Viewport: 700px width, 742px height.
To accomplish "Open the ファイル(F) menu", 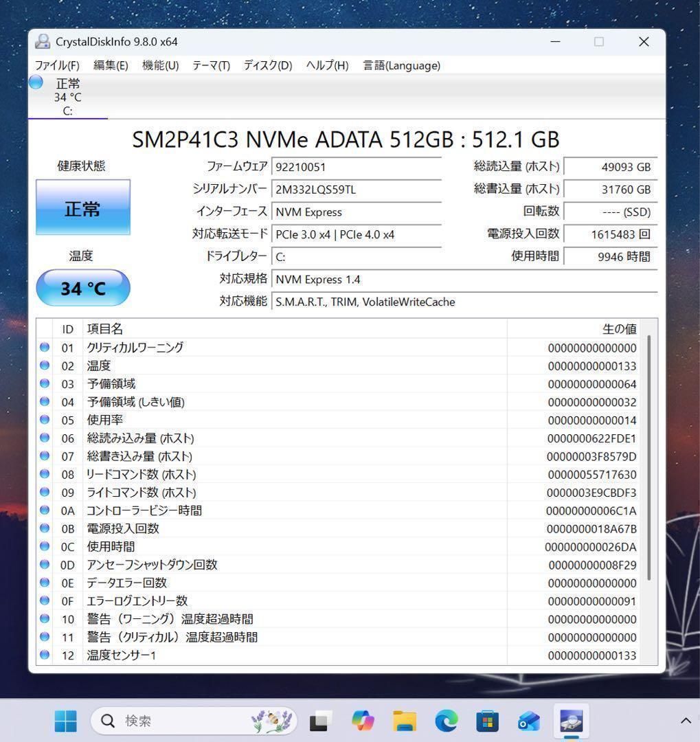I will (57, 65).
